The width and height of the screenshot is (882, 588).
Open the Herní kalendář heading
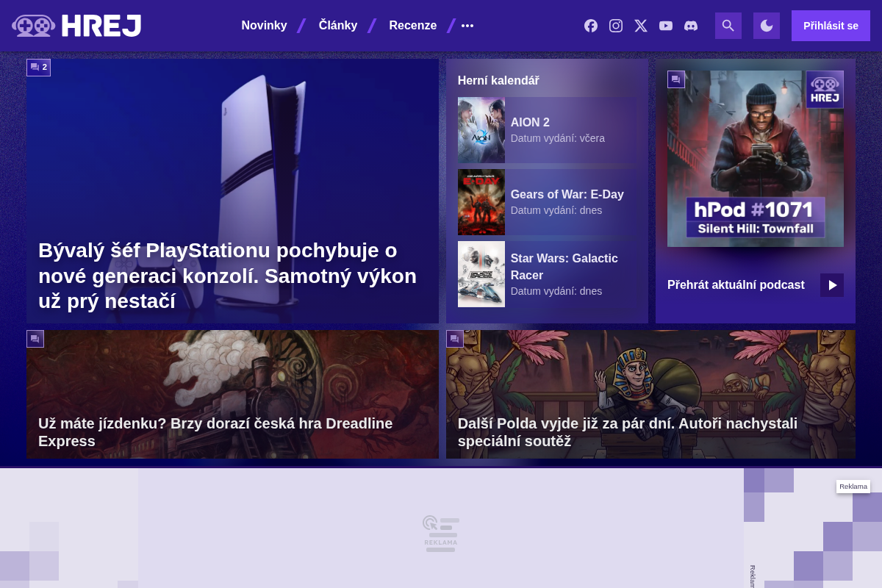[x=498, y=80]
